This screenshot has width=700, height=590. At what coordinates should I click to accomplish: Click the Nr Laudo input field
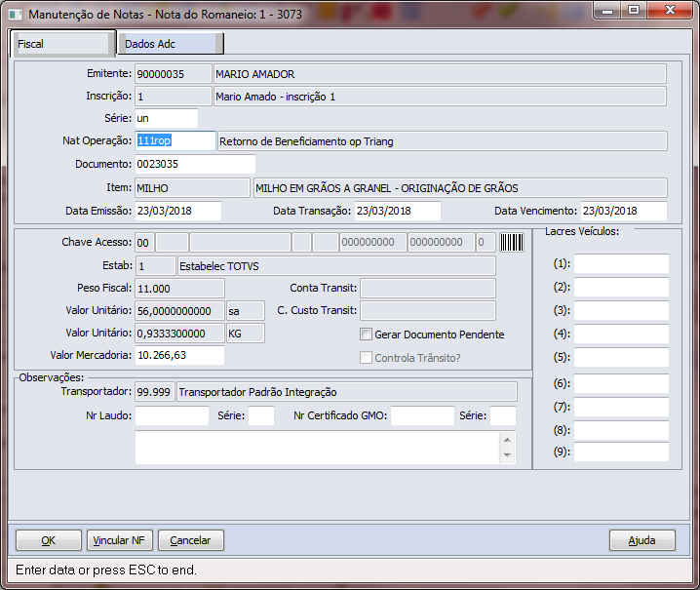[172, 415]
